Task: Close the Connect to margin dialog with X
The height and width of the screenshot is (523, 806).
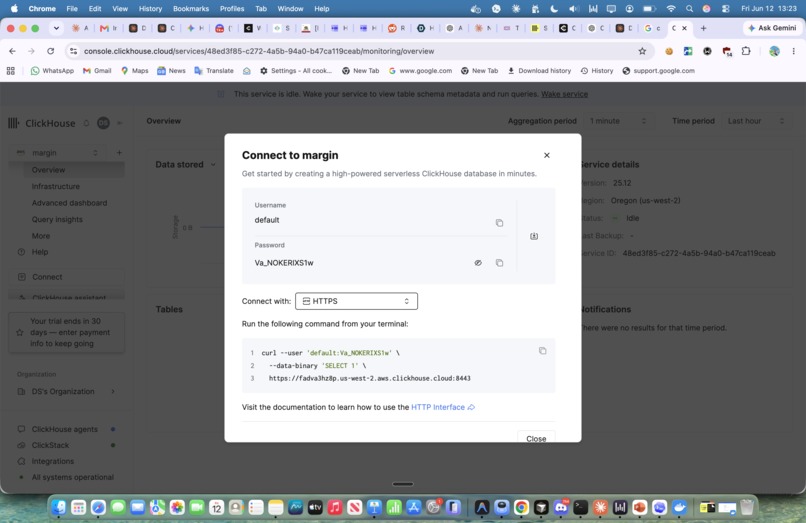Action: 547,155
